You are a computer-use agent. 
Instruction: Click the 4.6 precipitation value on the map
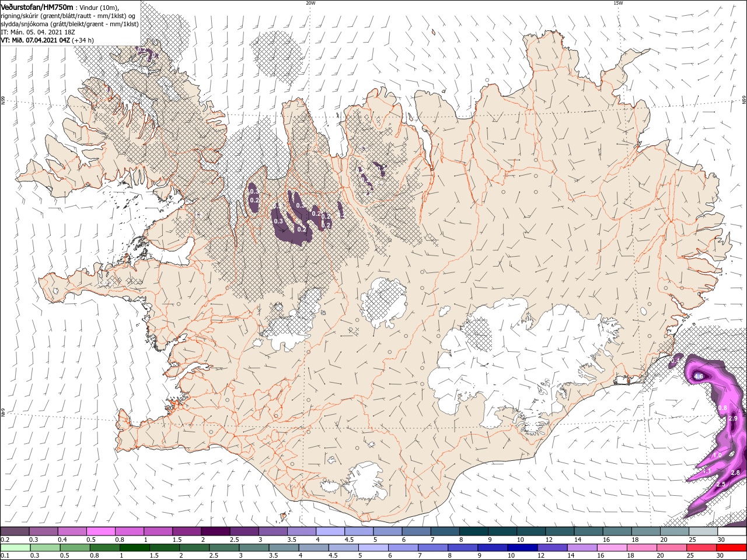(699, 377)
